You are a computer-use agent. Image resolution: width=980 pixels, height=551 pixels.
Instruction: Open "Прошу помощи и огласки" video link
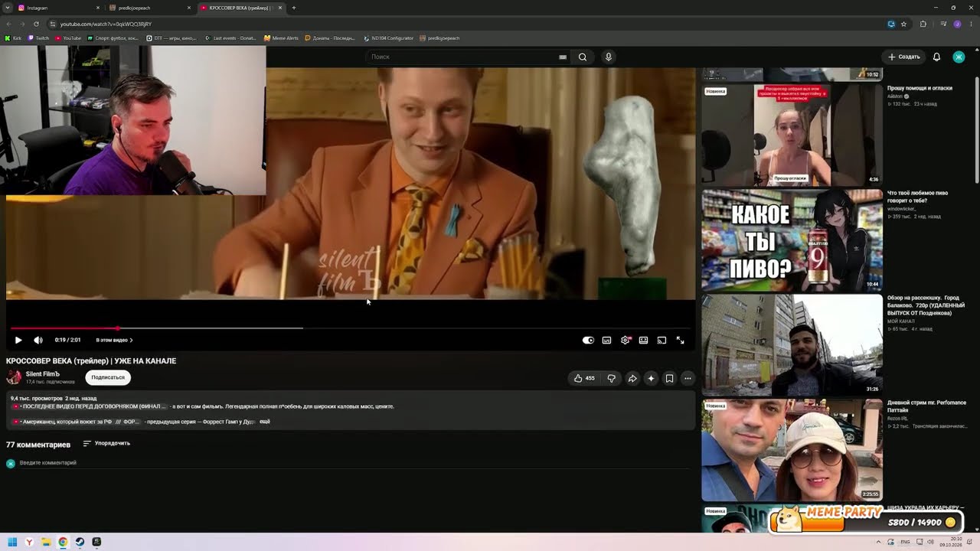point(920,88)
